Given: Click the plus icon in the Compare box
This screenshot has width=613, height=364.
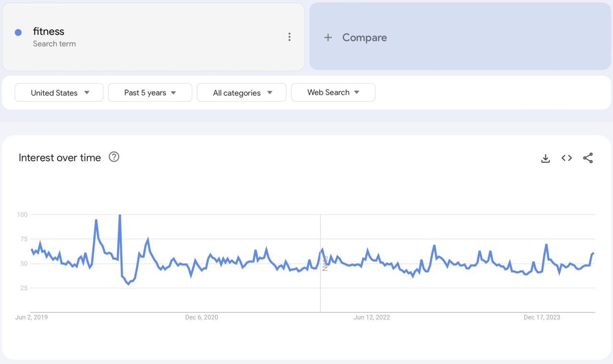Looking at the screenshot, I should point(328,37).
